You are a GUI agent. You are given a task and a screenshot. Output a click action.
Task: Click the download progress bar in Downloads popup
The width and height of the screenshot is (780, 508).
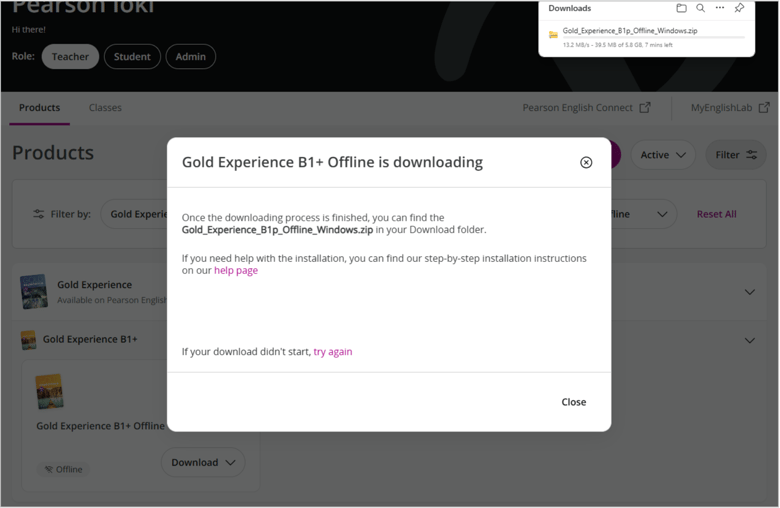point(653,37)
